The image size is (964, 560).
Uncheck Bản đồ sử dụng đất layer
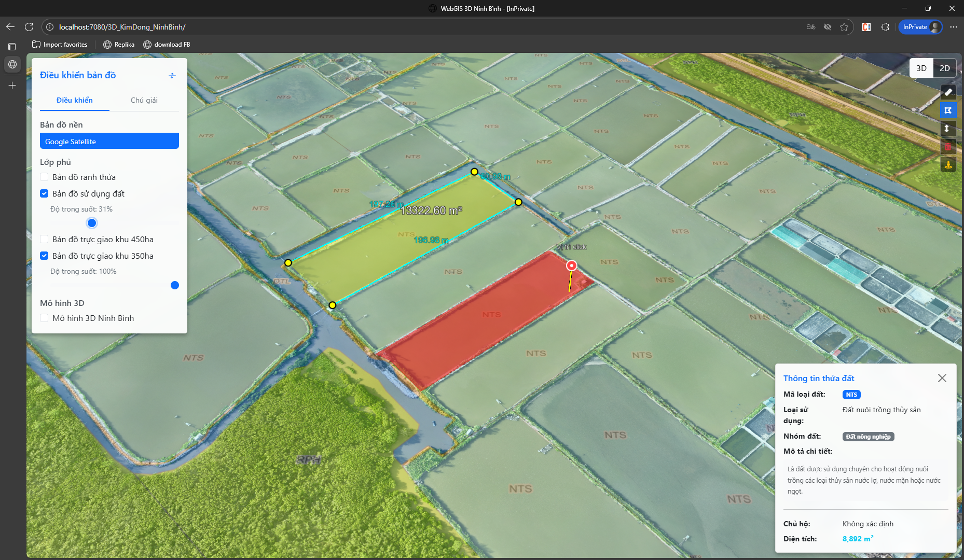tap(45, 194)
